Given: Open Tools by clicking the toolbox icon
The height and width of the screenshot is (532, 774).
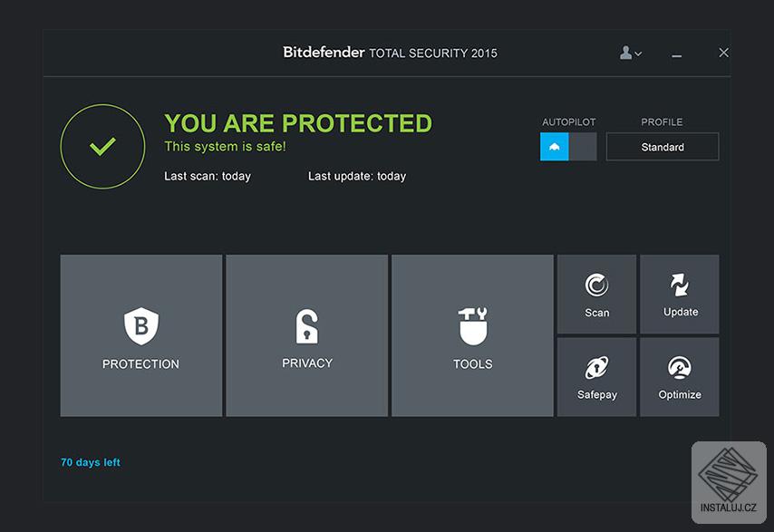Looking at the screenshot, I should point(472,324).
